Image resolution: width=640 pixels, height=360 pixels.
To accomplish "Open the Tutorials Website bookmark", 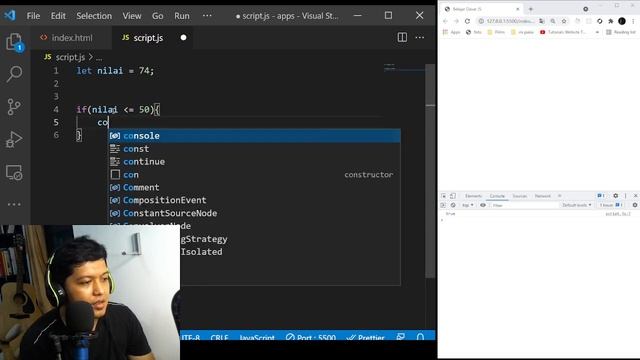I will 563,32.
